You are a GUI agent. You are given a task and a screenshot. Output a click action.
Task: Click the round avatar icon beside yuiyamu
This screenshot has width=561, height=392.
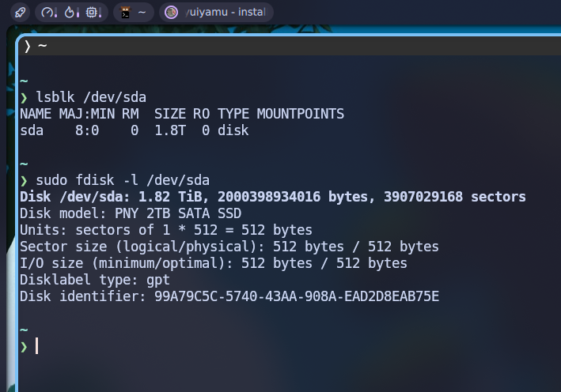(x=171, y=13)
